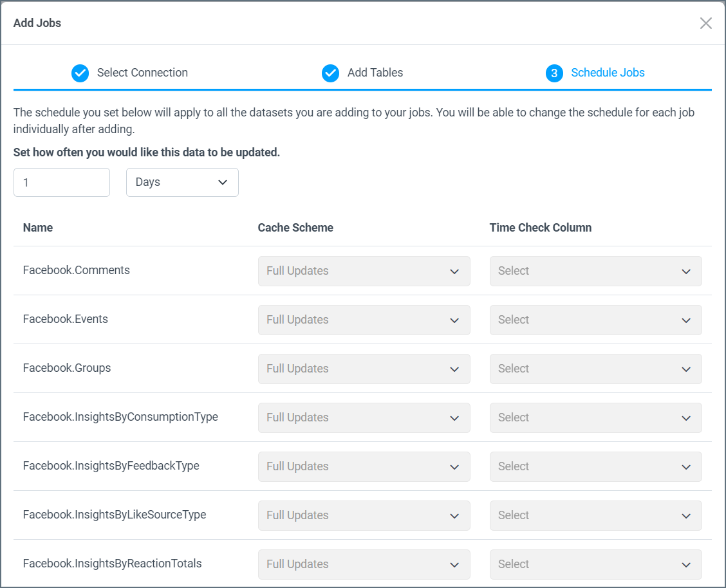Click the numbered circle for step 3

[x=554, y=73]
